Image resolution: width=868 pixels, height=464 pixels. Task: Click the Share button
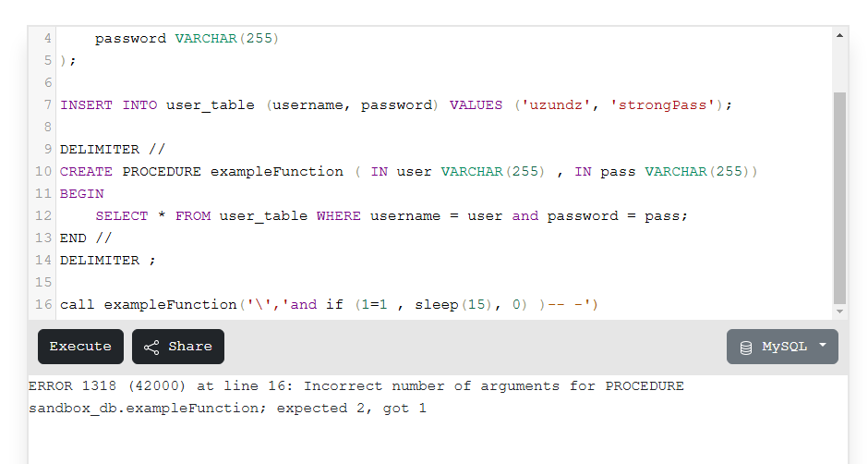click(177, 347)
